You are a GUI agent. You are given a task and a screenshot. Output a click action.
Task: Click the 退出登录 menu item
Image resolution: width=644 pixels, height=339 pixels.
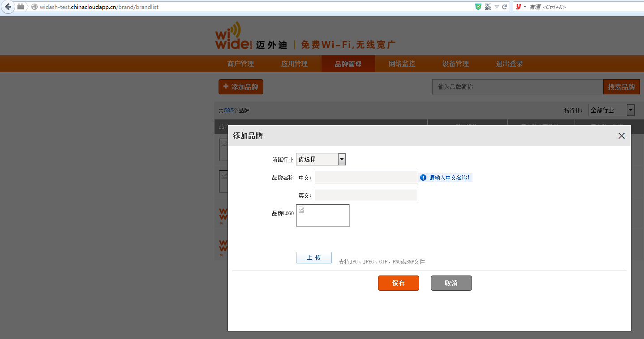[509, 64]
